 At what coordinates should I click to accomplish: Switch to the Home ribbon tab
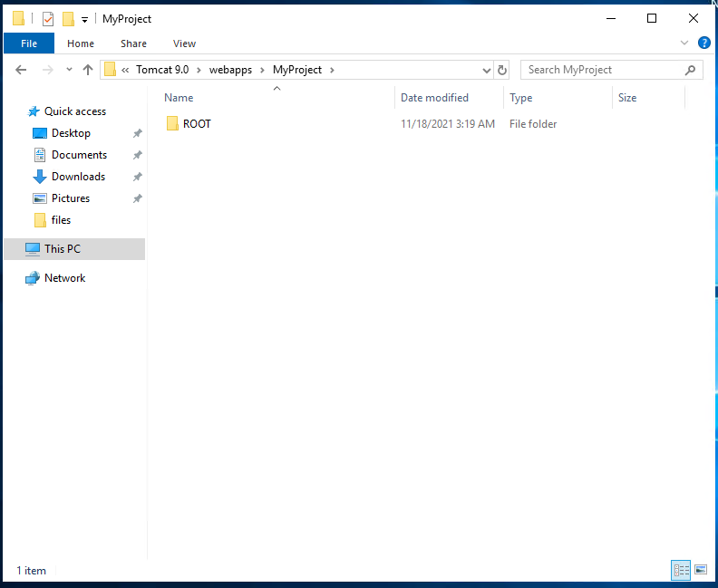(x=81, y=43)
